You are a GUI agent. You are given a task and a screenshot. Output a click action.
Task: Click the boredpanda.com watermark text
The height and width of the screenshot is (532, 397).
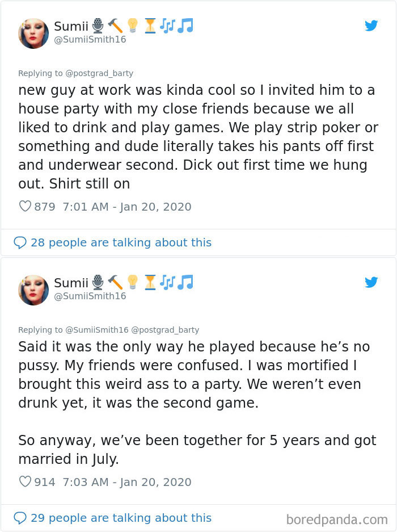tap(337, 517)
